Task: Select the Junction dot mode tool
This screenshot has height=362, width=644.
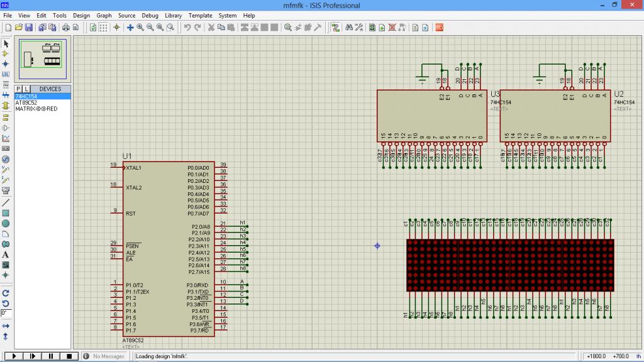Action: coord(6,63)
